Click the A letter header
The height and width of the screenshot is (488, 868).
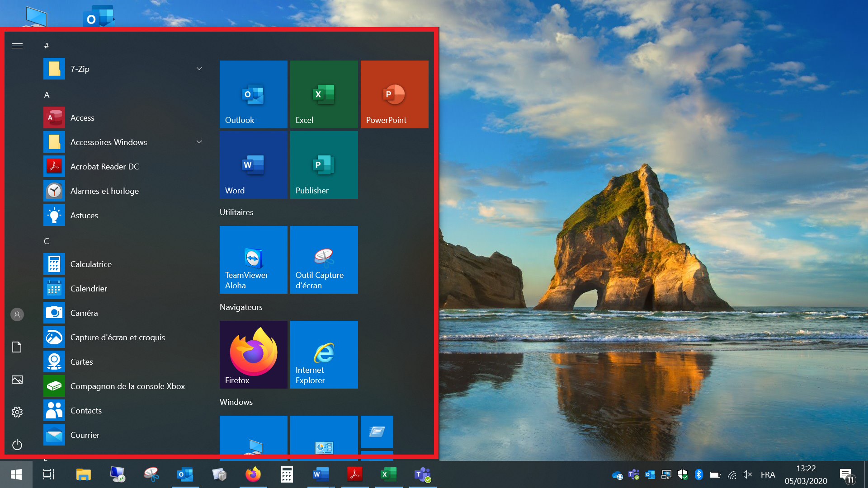click(47, 94)
